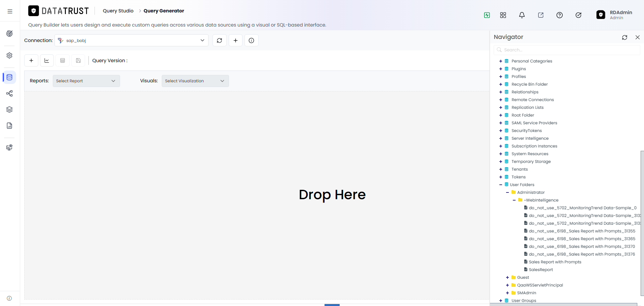Click the chart view toolbar icon
This screenshot has width=644, height=306.
[47, 60]
